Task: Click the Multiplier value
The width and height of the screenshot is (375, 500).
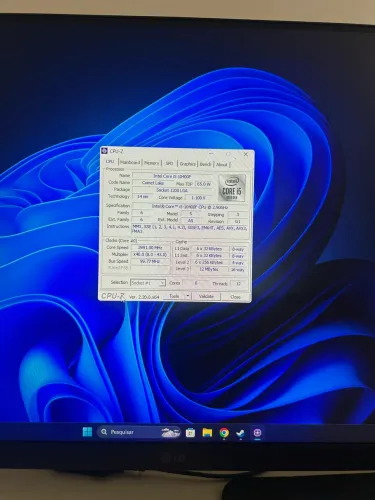Action: (x=150, y=254)
